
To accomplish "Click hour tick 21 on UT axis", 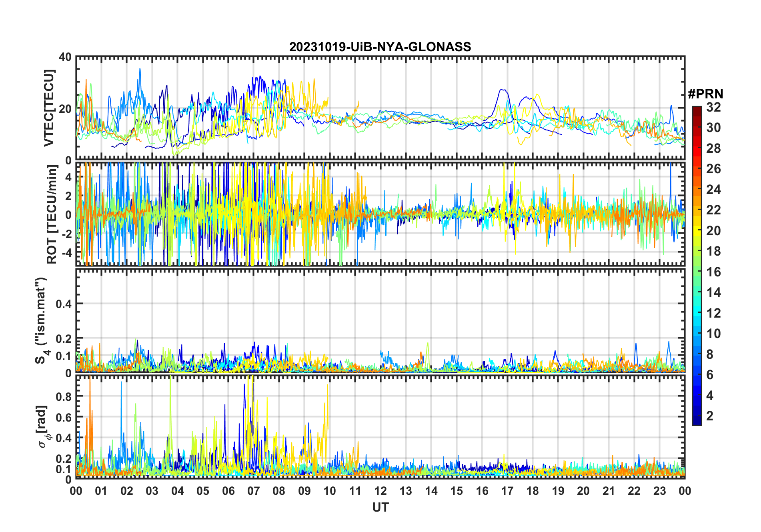I will point(609,491).
